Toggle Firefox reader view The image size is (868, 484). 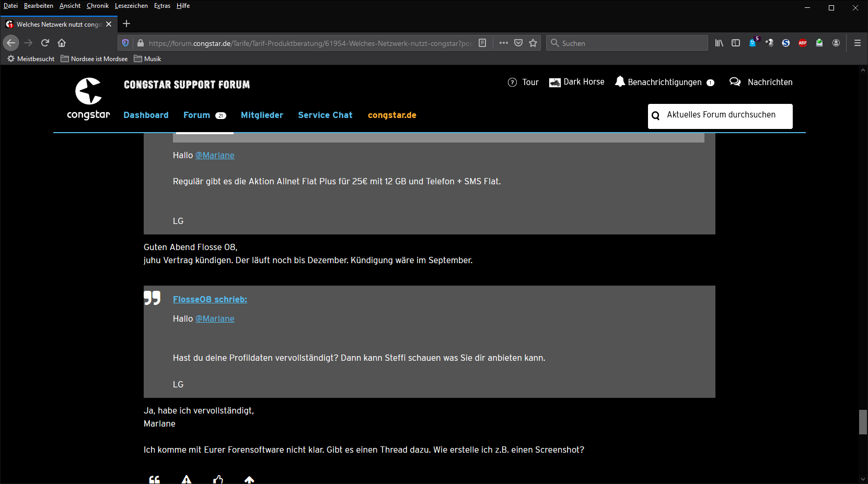point(482,43)
